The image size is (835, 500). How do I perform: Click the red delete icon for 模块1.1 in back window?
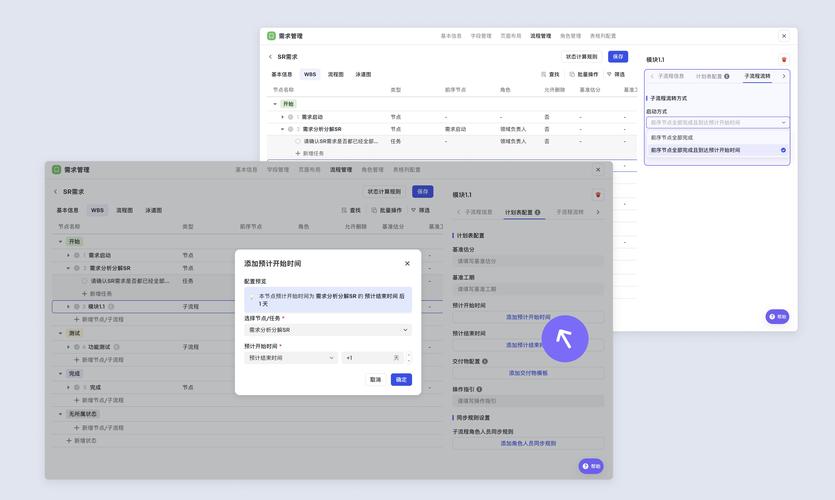point(784,60)
